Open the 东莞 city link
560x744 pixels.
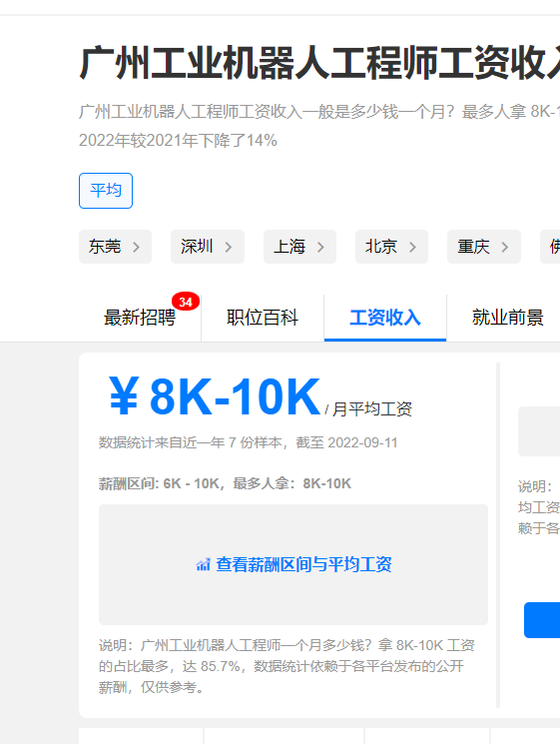click(x=115, y=247)
